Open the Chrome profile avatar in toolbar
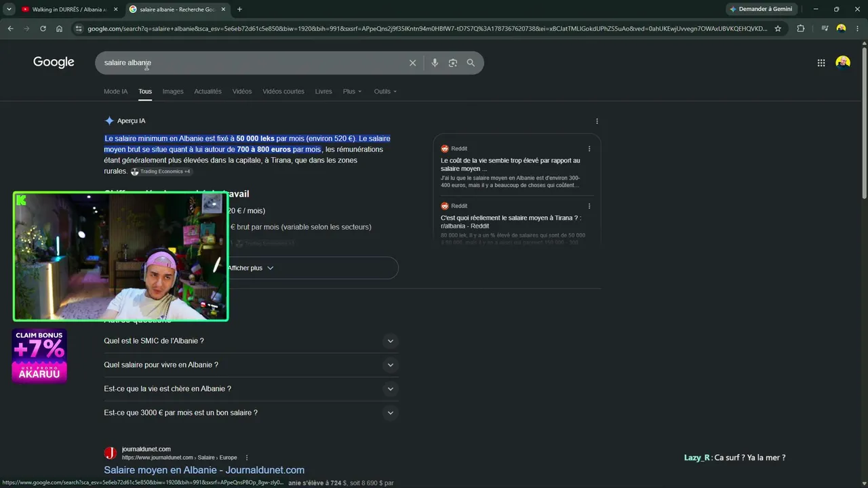 point(842,28)
